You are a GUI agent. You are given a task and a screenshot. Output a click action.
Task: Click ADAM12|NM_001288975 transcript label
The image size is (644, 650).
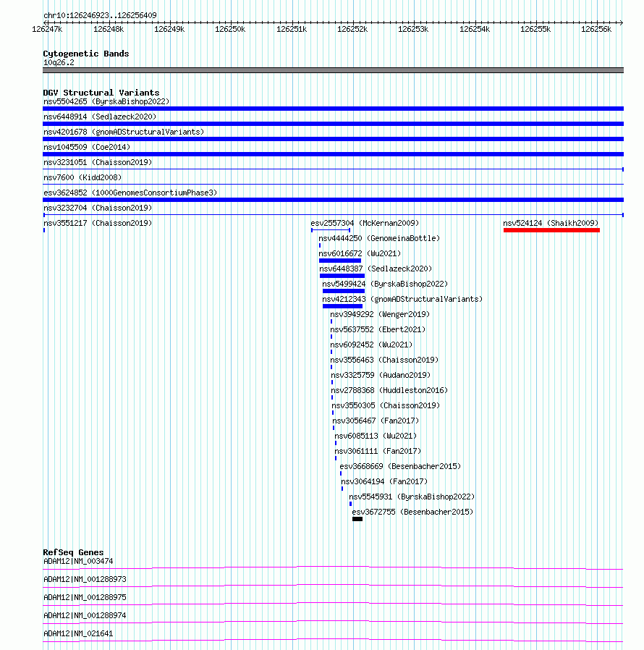click(85, 597)
